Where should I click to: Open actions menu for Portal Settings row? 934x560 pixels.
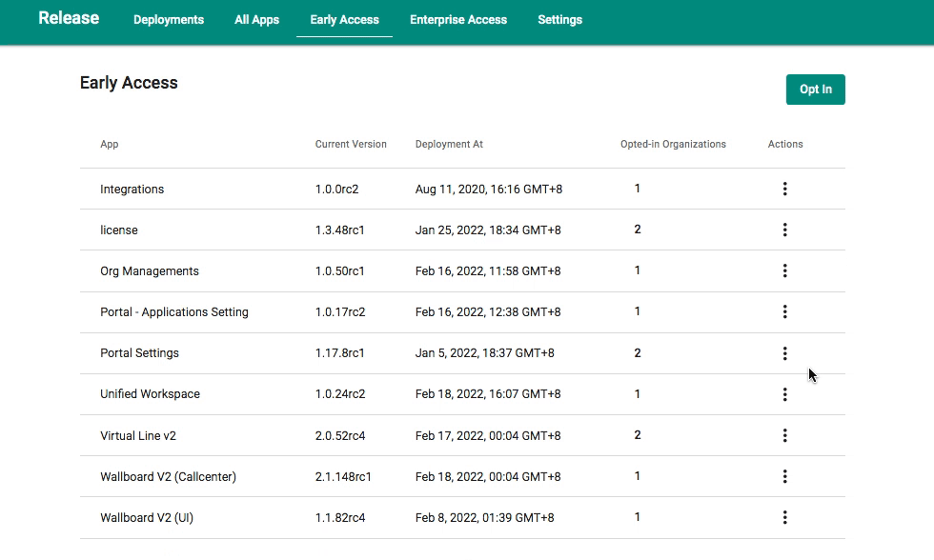click(x=784, y=353)
